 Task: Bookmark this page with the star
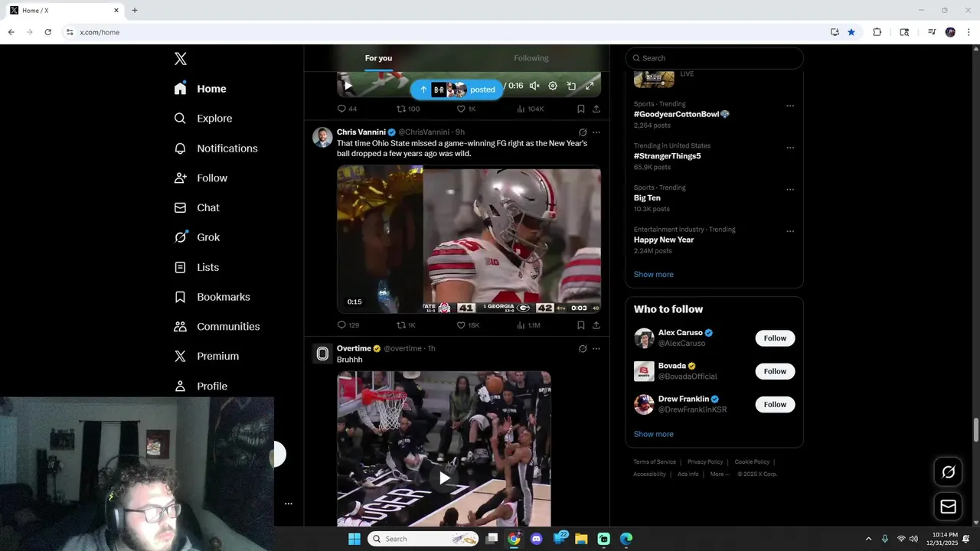(x=851, y=32)
